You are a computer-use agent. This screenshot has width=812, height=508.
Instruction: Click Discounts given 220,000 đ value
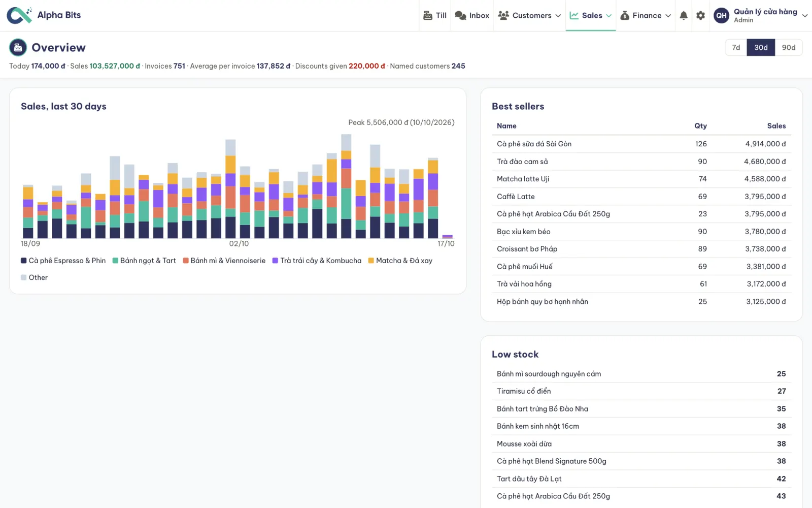(x=366, y=66)
